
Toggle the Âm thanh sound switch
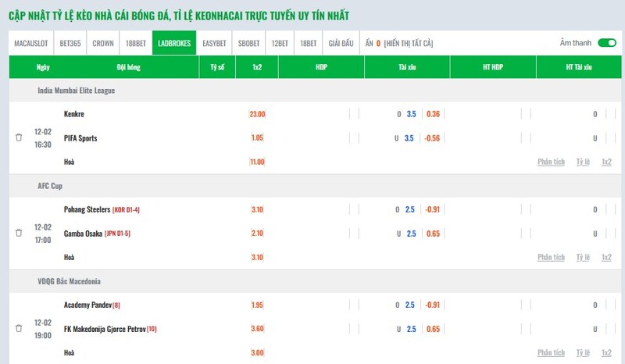click(606, 43)
